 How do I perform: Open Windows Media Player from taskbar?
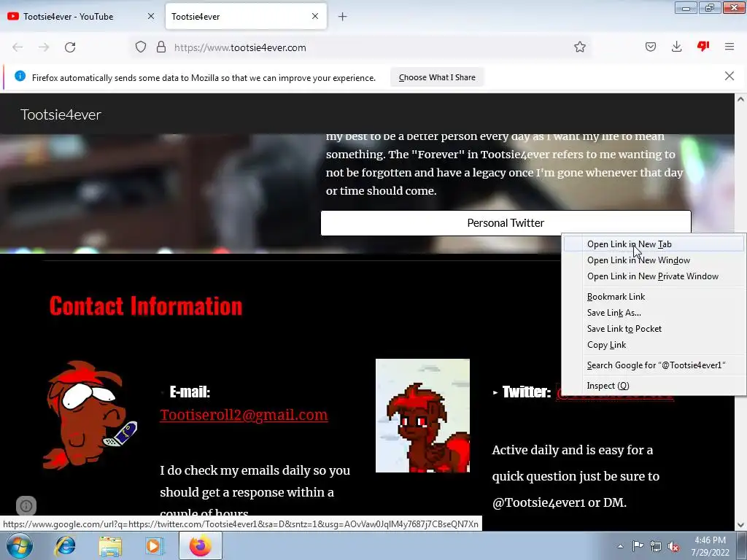[155, 546]
